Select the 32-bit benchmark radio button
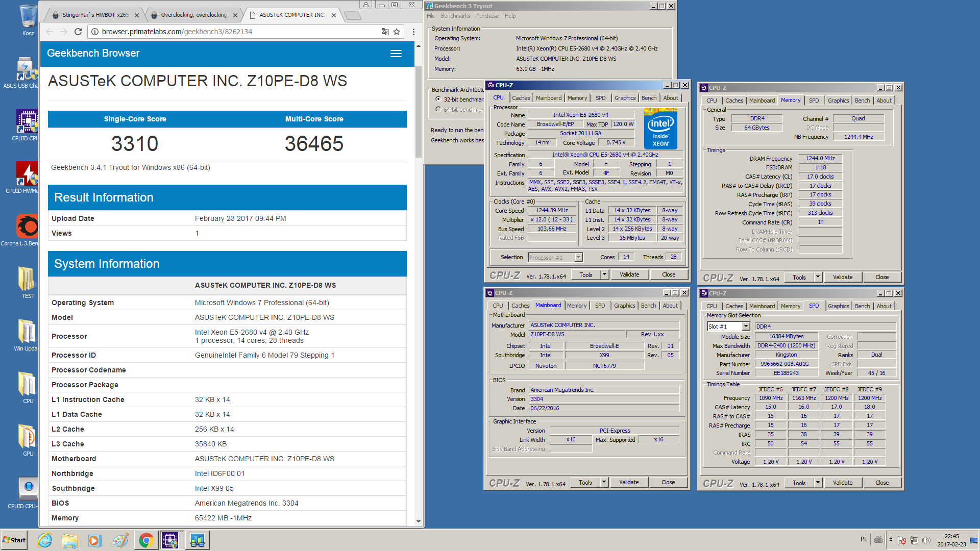The image size is (980, 551). pos(438,99)
